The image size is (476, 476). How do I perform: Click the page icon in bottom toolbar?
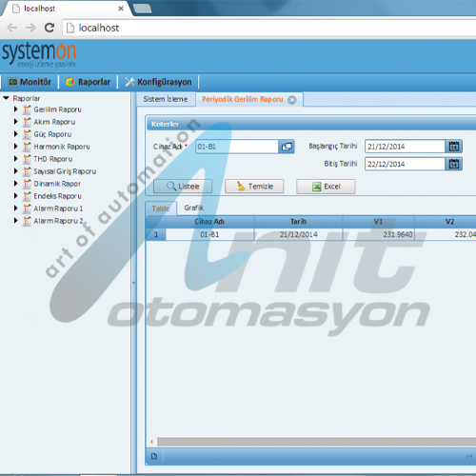tap(154, 456)
